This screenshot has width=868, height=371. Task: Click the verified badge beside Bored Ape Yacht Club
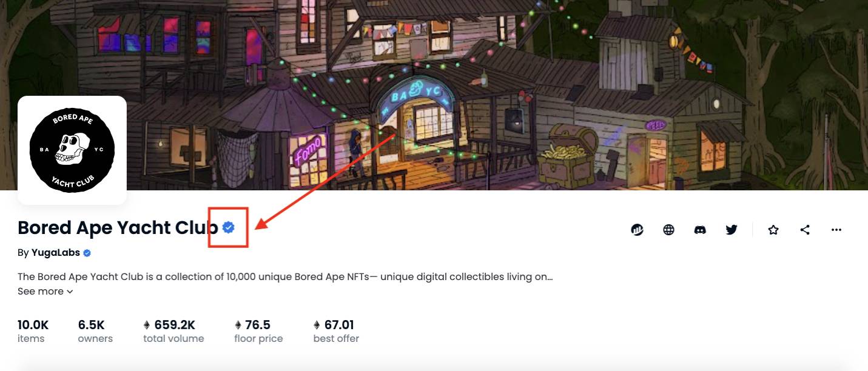pyautogui.click(x=229, y=227)
